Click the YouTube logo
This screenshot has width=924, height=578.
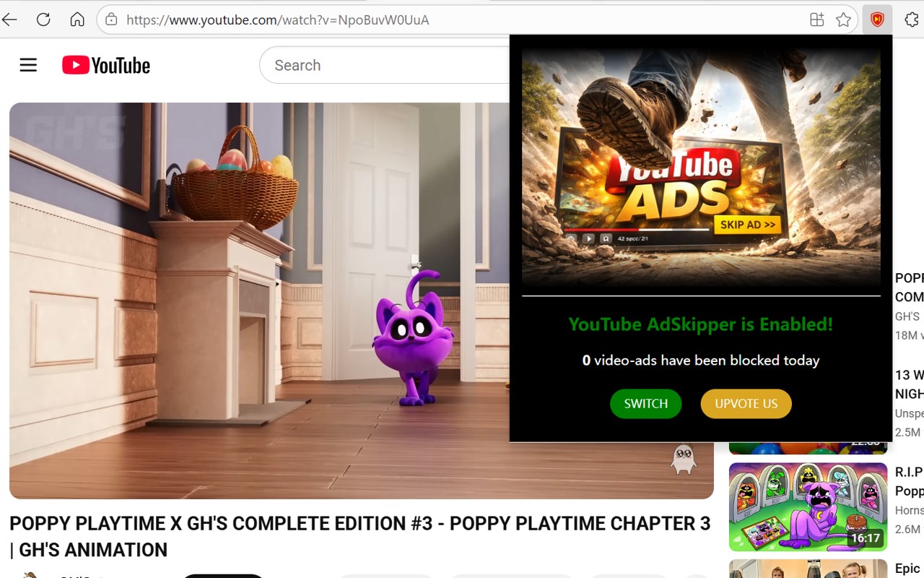[x=106, y=65]
